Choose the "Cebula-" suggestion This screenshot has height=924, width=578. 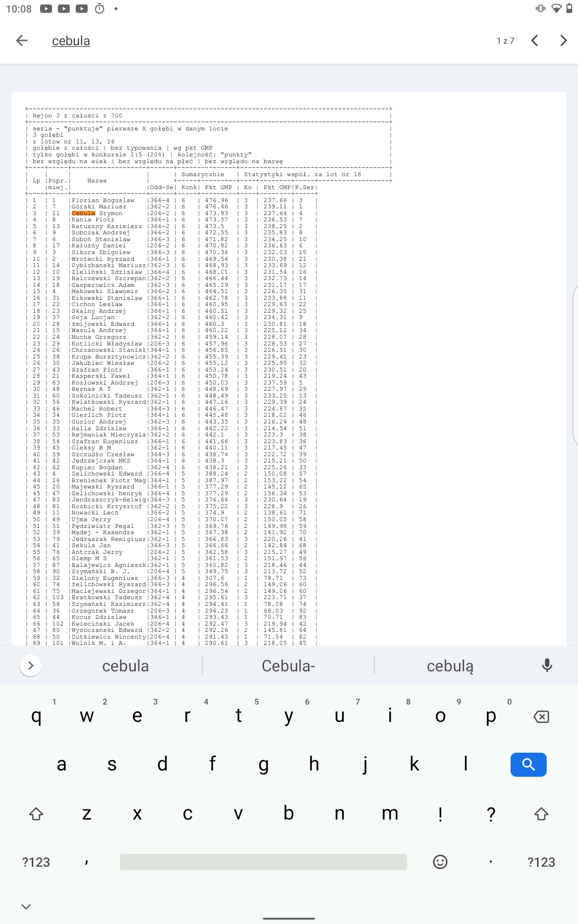[288, 666]
